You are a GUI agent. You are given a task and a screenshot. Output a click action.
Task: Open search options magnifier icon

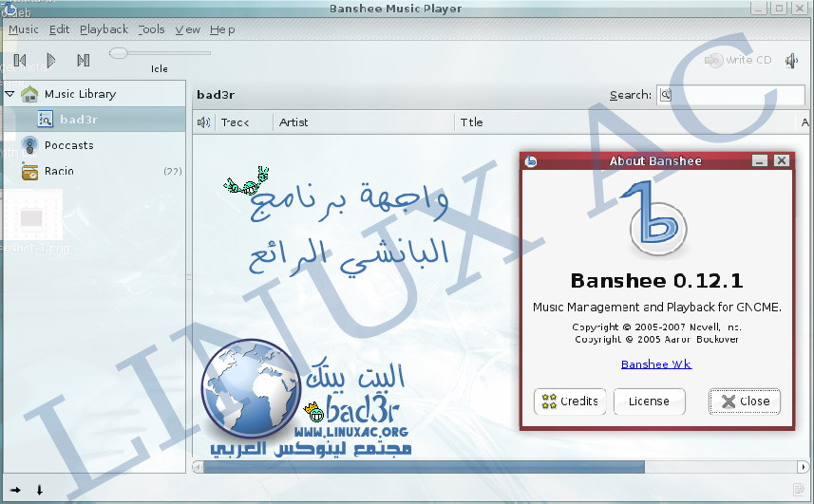click(x=666, y=95)
